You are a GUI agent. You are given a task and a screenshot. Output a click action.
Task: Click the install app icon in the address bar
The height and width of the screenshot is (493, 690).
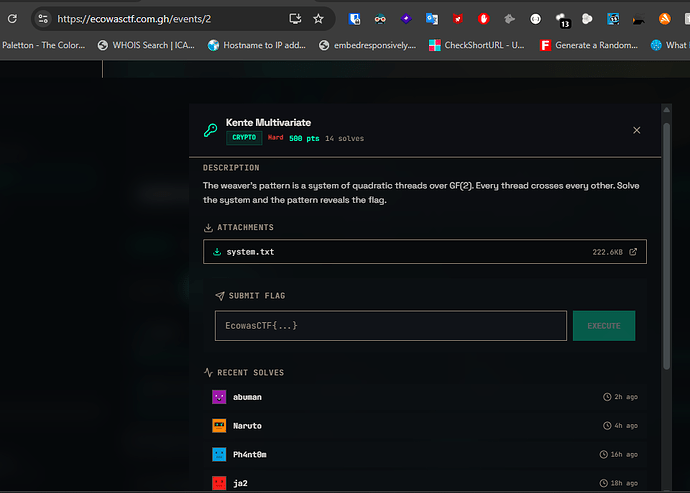(295, 18)
